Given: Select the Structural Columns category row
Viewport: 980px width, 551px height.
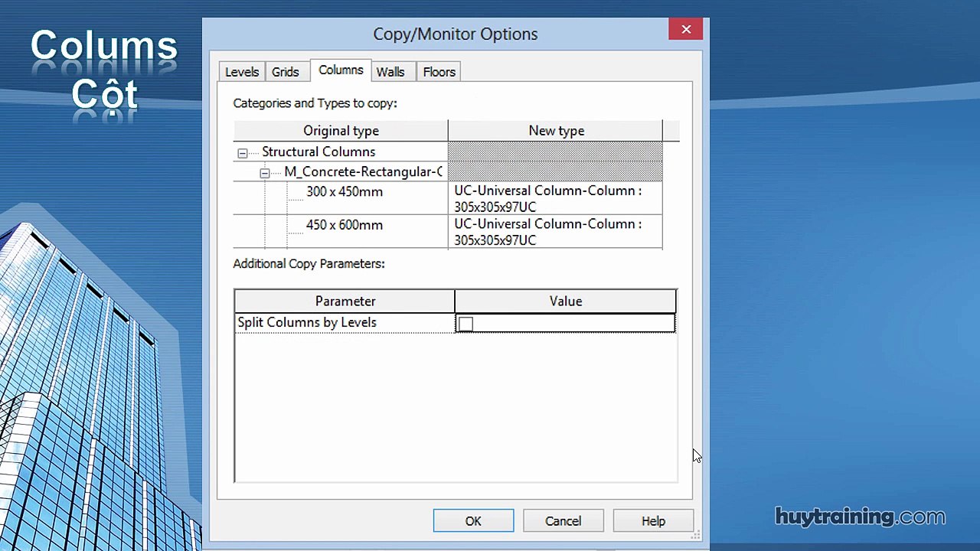Looking at the screenshot, I should point(318,152).
